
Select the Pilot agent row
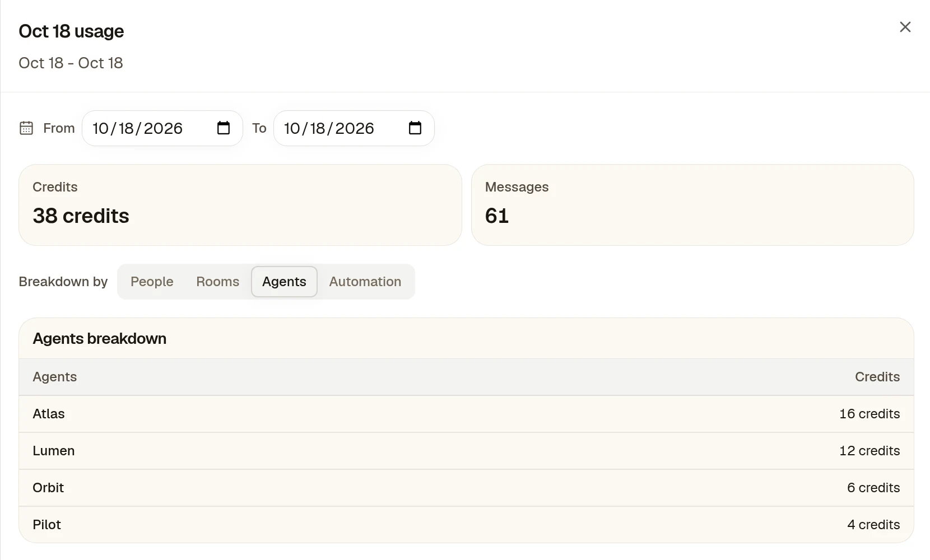coord(466,525)
